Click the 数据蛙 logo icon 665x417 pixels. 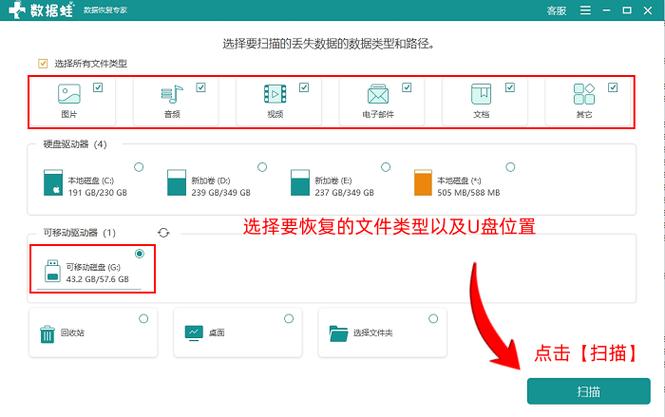point(17,10)
